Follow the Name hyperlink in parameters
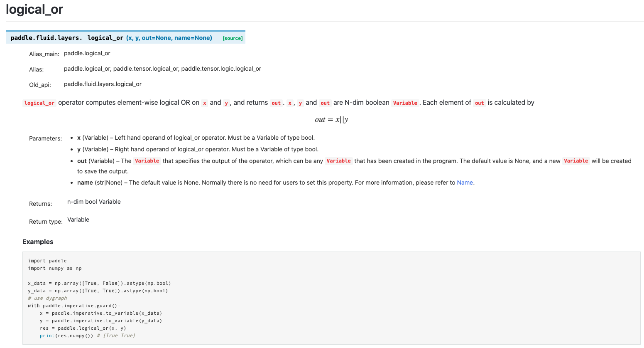 pos(465,183)
